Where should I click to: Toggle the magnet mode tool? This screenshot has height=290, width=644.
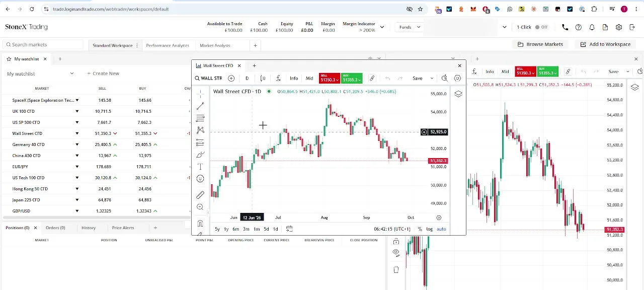point(200,223)
